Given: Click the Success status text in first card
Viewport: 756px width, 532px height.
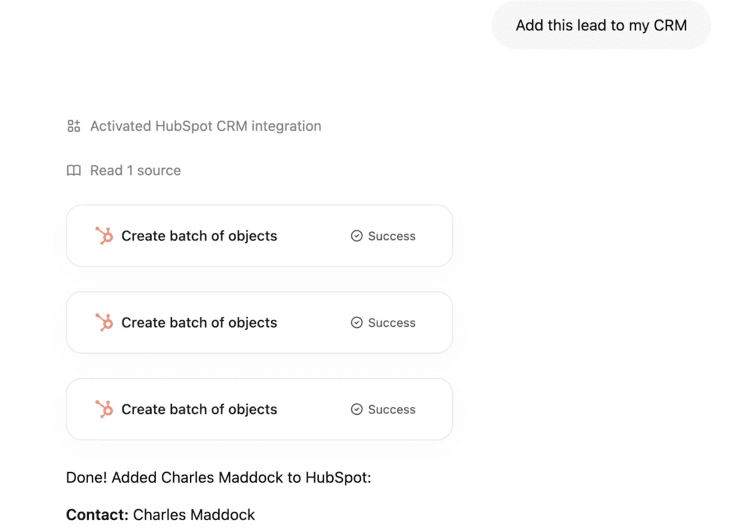Looking at the screenshot, I should coord(391,236).
